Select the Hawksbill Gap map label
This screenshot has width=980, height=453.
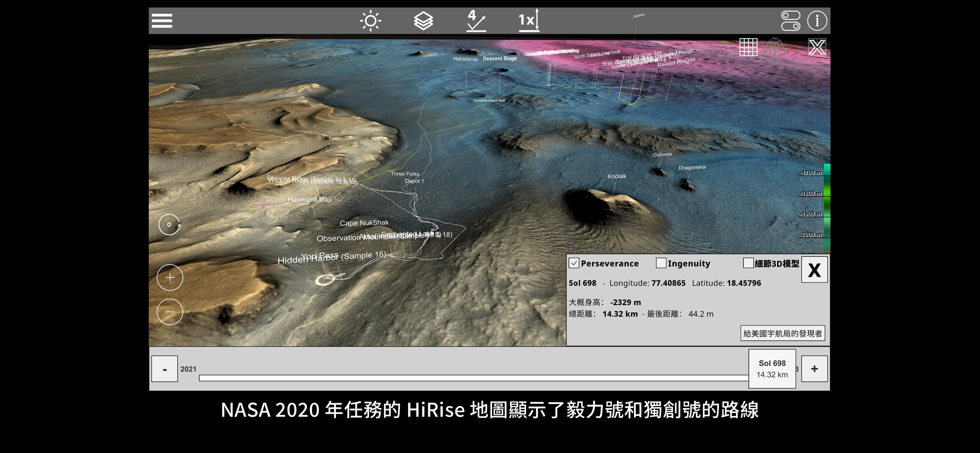tap(309, 200)
